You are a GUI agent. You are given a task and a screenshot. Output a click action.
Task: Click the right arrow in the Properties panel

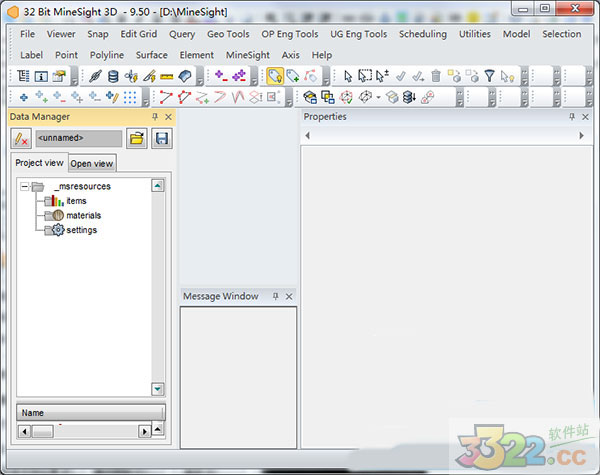click(x=581, y=135)
